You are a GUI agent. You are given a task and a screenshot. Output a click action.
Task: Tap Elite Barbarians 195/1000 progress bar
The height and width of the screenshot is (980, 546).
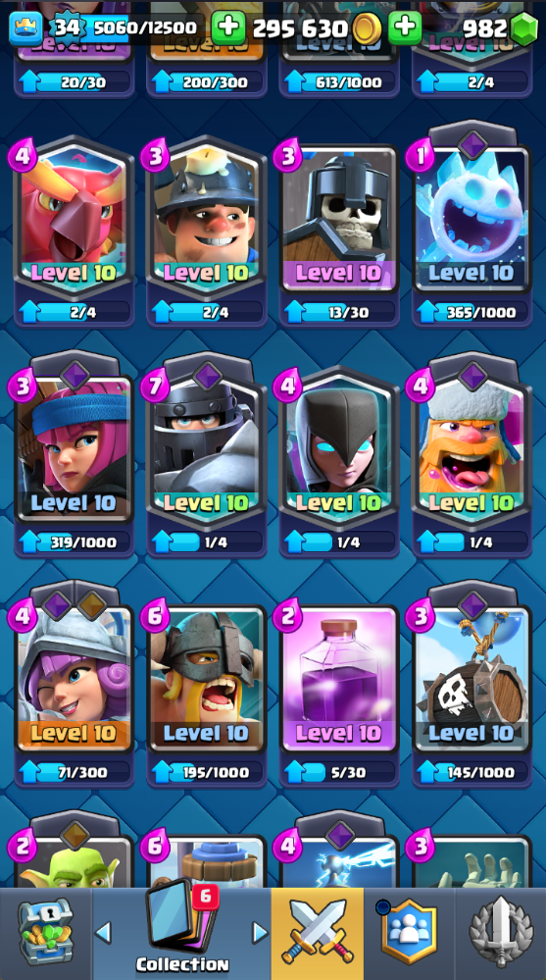click(x=207, y=772)
